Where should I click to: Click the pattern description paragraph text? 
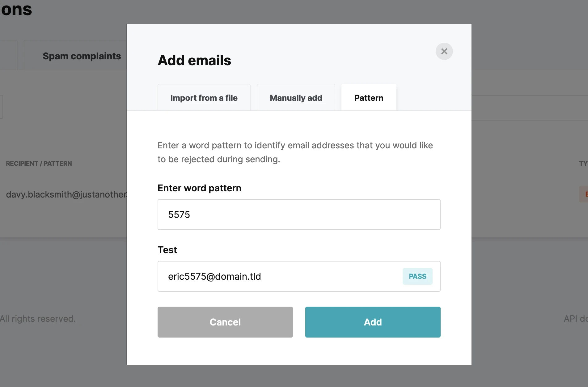[x=295, y=152]
